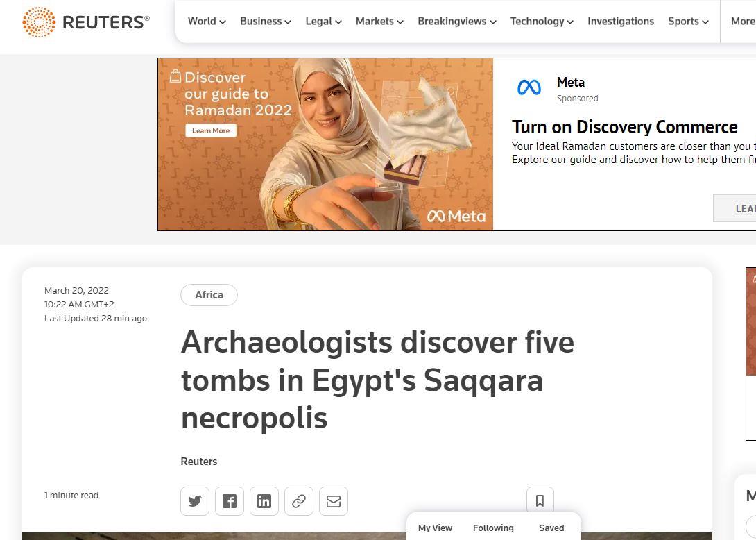Image resolution: width=756 pixels, height=540 pixels.
Task: Expand the Breakingviews menu
Action: [x=457, y=22]
